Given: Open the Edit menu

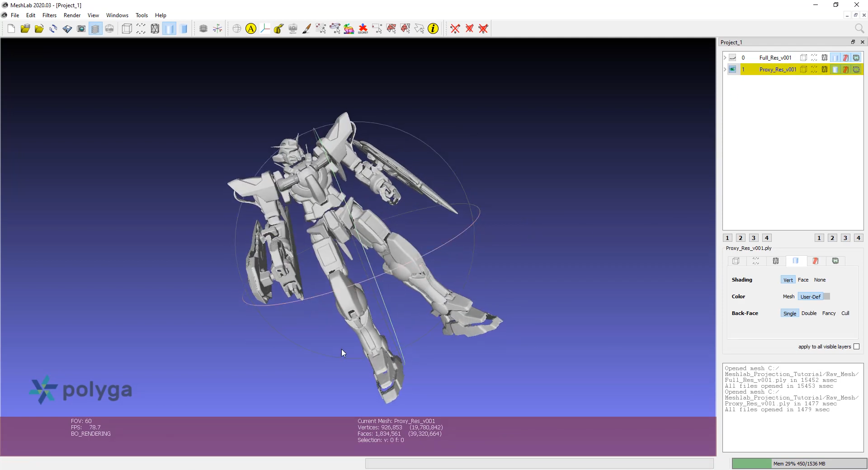Looking at the screenshot, I should pos(31,15).
